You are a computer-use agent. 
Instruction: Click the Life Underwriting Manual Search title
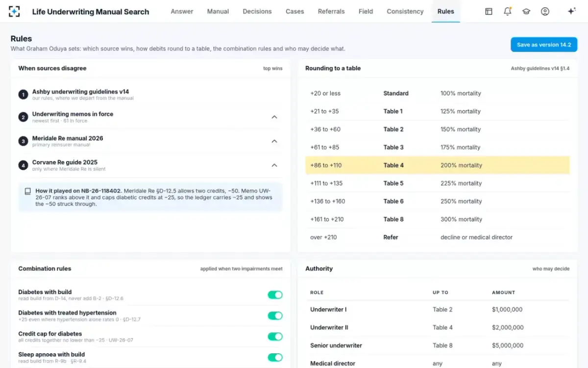click(91, 11)
